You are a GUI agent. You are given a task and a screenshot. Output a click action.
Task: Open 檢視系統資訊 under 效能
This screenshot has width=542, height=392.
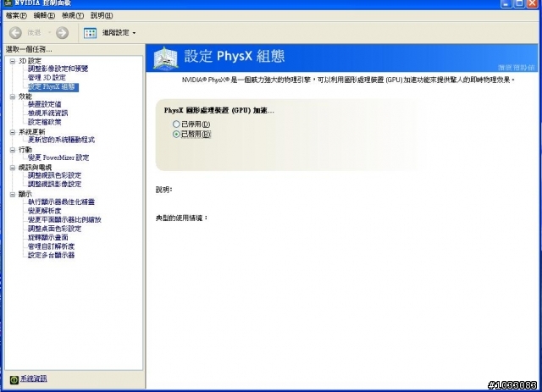48,113
